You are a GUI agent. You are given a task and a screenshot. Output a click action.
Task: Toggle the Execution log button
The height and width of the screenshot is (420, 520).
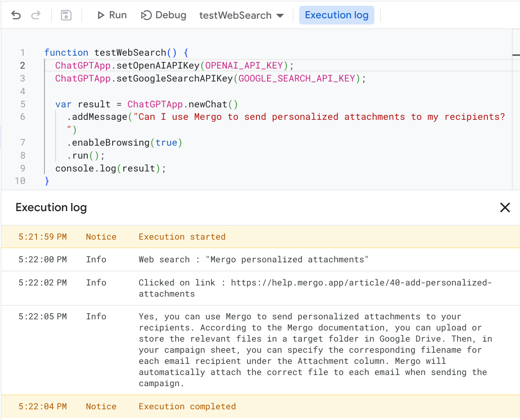pos(337,15)
